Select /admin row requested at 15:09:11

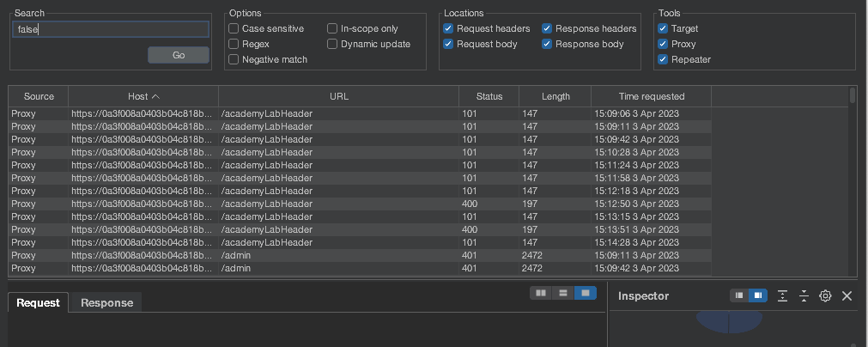[360, 255]
